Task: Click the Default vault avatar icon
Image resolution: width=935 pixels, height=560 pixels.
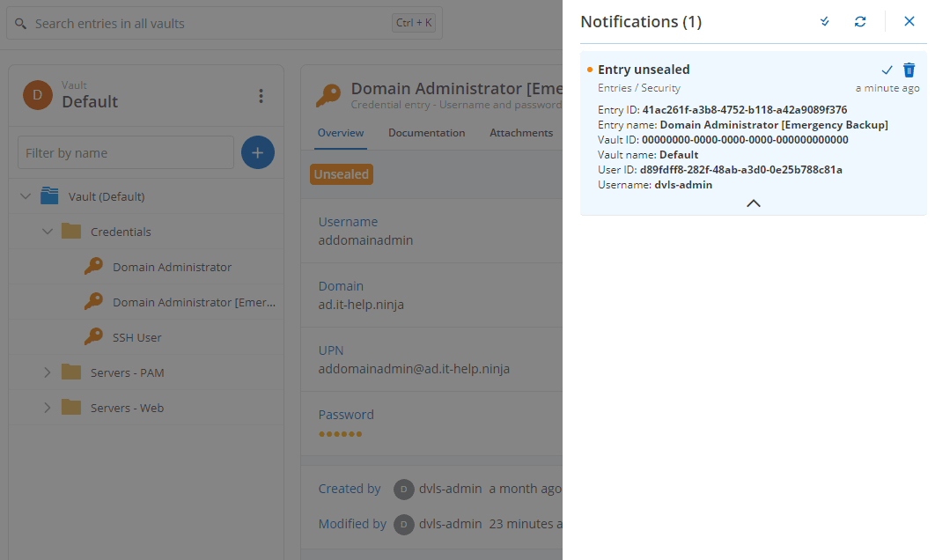Action: pos(38,95)
